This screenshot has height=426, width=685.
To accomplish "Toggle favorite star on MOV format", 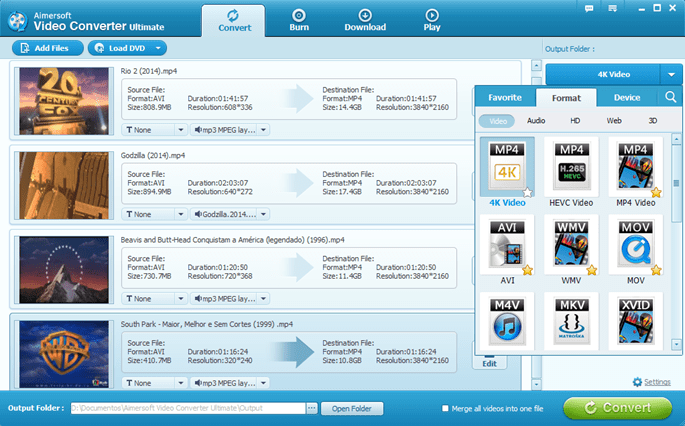I will click(656, 270).
